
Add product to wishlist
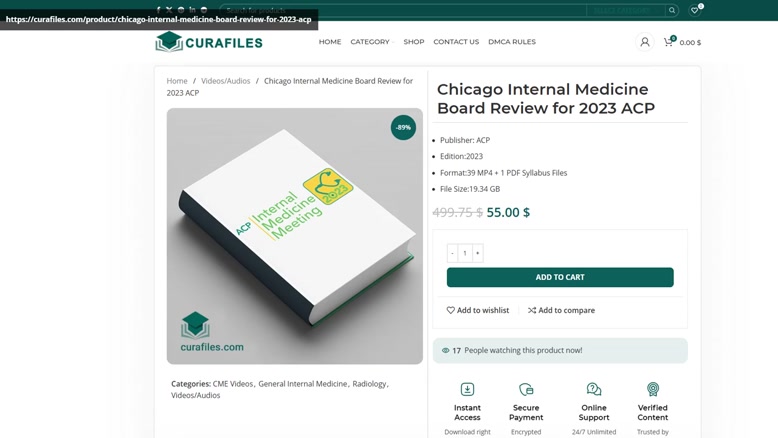click(x=478, y=310)
